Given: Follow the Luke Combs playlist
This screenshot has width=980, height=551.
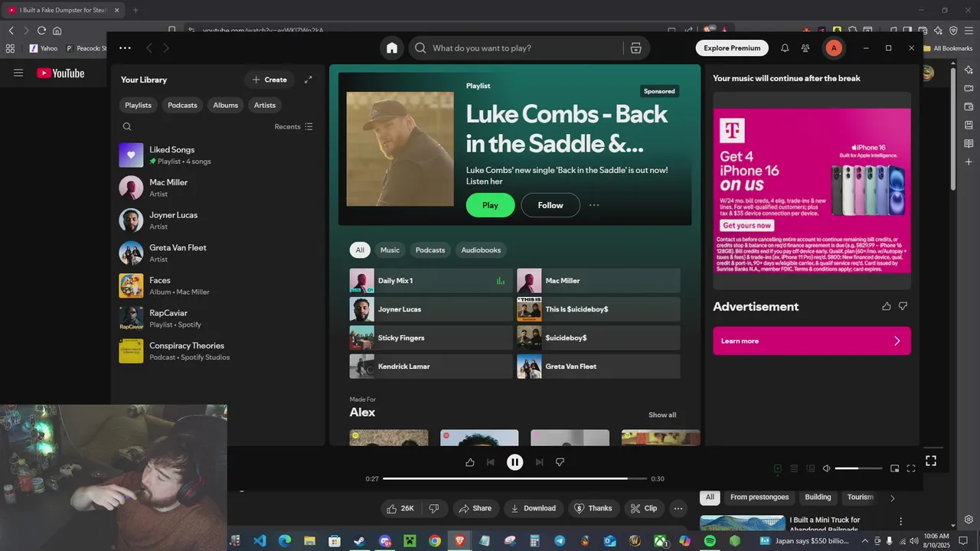Looking at the screenshot, I should coord(550,205).
